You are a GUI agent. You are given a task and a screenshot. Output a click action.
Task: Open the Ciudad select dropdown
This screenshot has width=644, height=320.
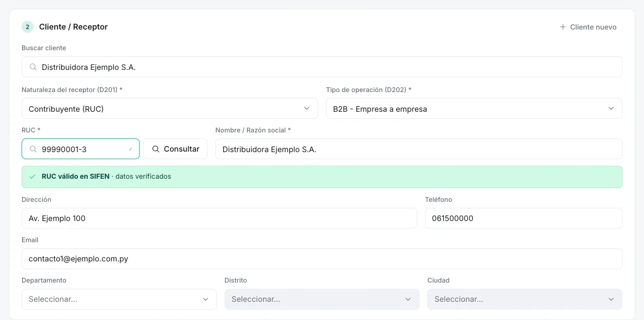(525, 299)
